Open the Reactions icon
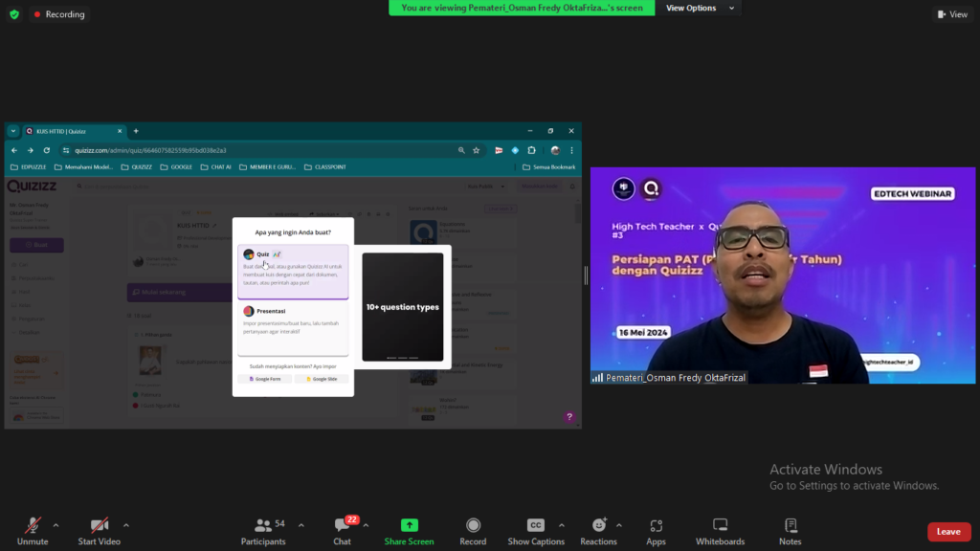This screenshot has height=551, width=980. click(x=598, y=526)
